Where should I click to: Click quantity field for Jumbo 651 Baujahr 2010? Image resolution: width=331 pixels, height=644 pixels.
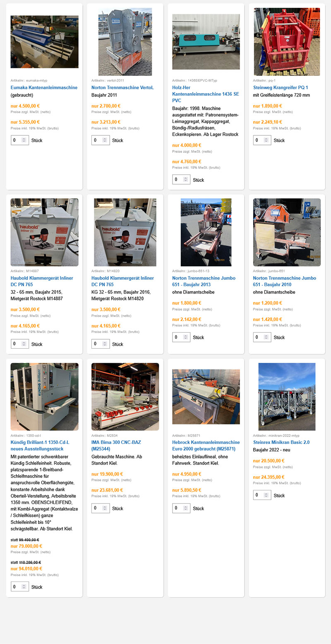pos(262,337)
